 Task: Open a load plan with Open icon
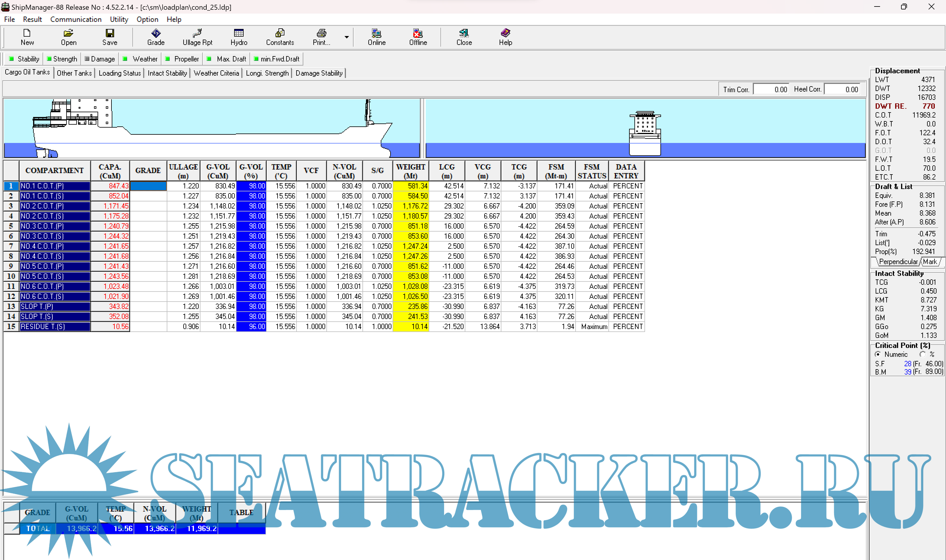(68, 37)
